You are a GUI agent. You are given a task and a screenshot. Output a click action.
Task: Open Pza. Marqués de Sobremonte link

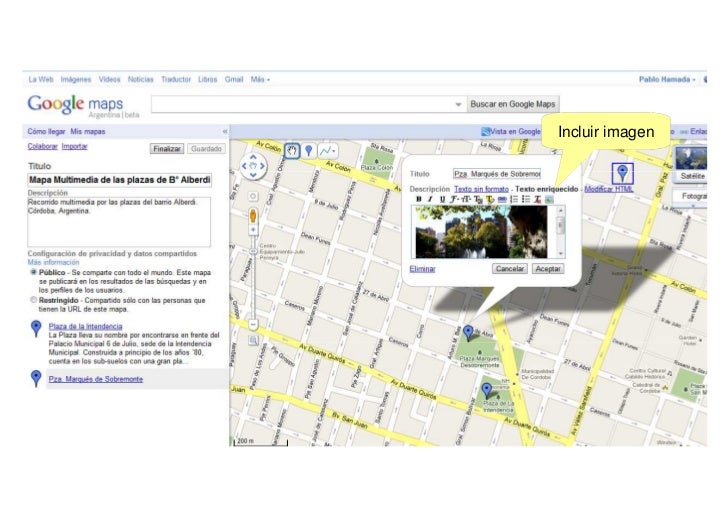[x=96, y=379]
